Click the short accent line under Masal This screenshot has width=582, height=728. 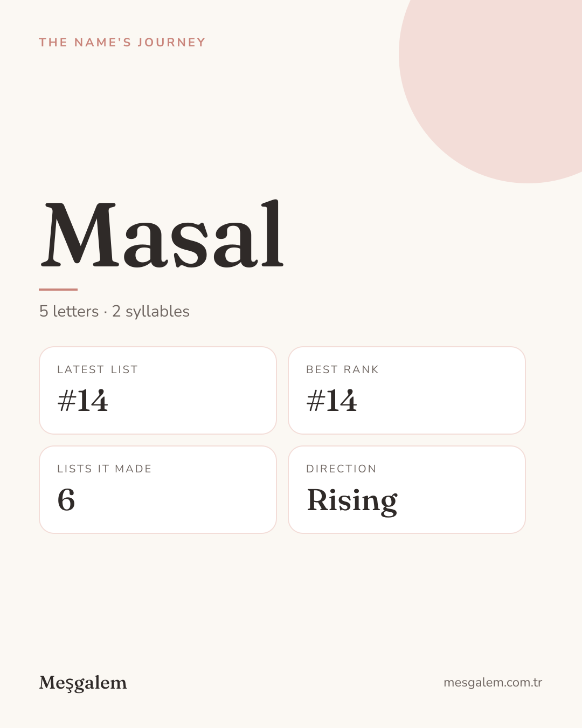point(58,290)
